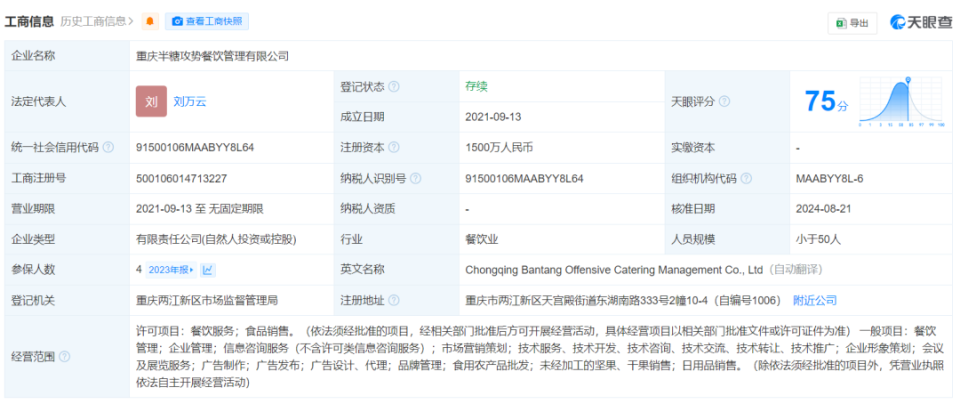Image resolution: width=960 pixels, height=412 pixels.
Task: Click help icon beside 经营范围
Action: point(64,356)
